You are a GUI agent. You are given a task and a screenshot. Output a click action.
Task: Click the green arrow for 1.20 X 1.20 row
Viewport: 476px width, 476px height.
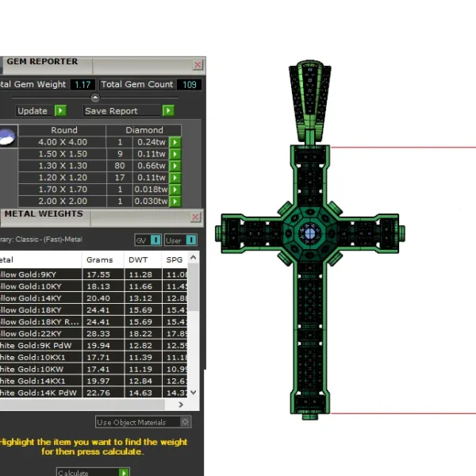(175, 178)
